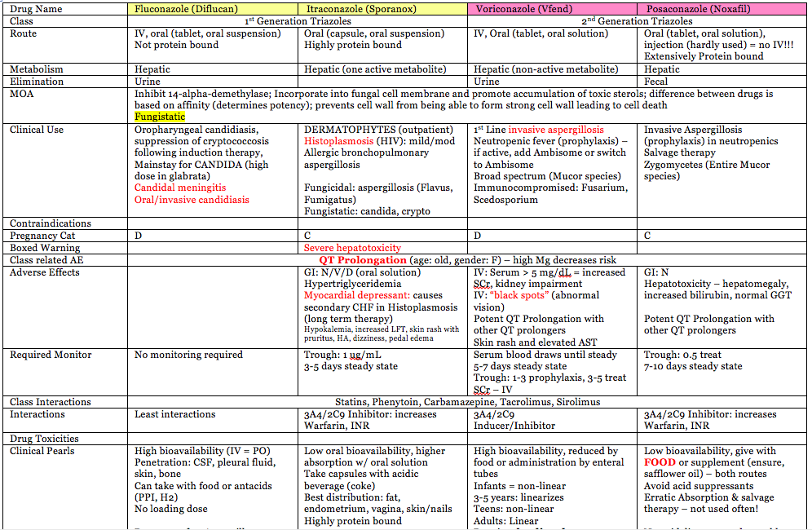Click Severe hepatotoxicity warning text
The image size is (812, 530).
coord(352,248)
